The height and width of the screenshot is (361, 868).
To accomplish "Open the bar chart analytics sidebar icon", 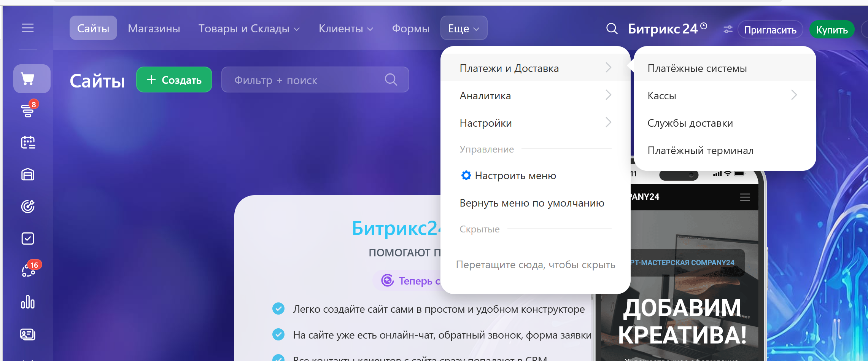I will [28, 302].
